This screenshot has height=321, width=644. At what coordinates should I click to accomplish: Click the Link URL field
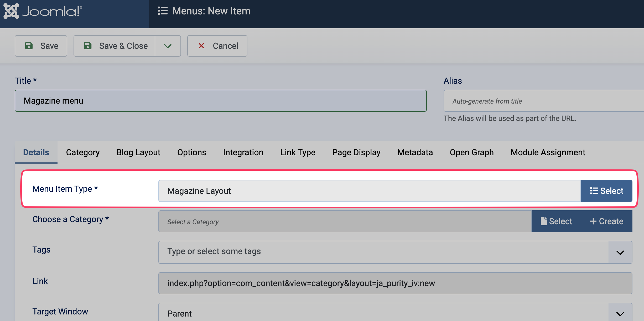point(395,283)
